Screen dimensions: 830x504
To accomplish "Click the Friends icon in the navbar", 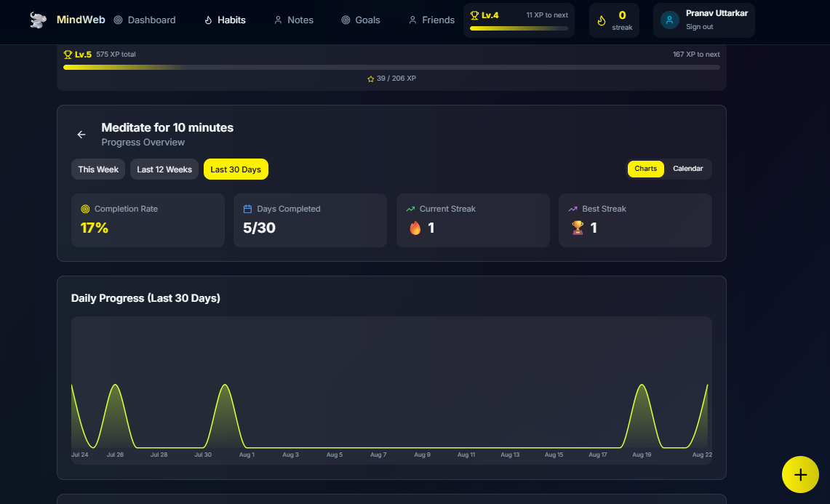I will pyautogui.click(x=411, y=20).
